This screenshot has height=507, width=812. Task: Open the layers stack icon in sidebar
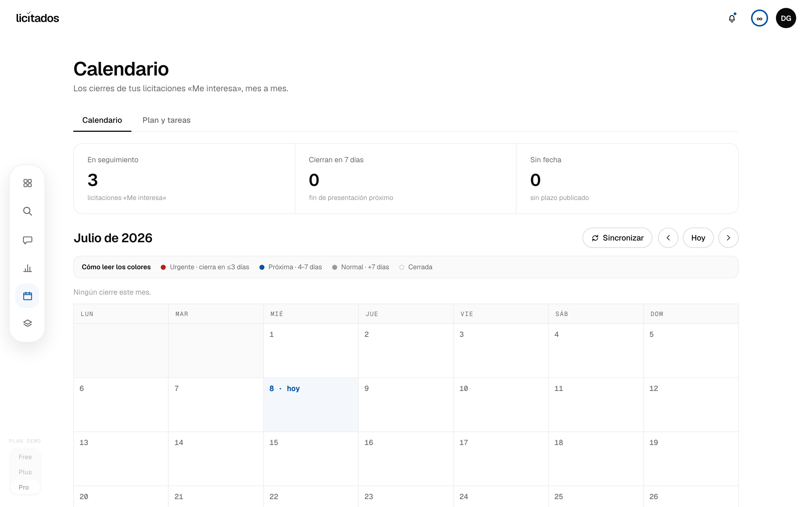click(28, 323)
